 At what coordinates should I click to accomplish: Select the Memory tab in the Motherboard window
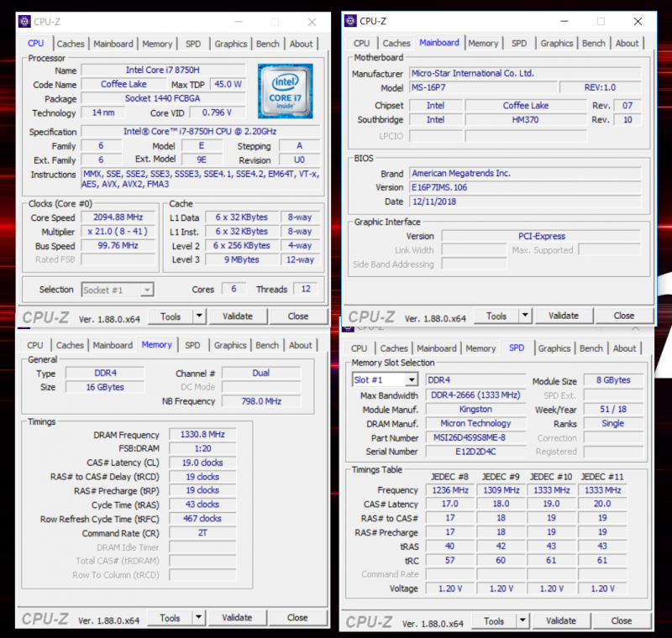[x=483, y=44]
